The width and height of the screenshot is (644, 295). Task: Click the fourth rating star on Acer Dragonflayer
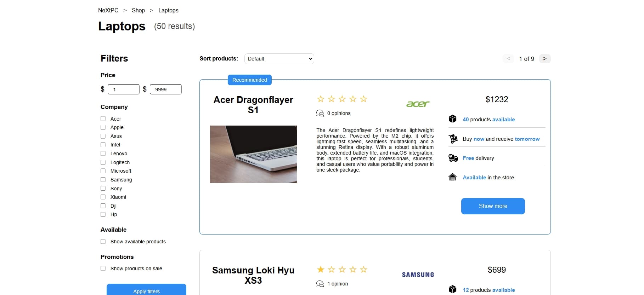353,99
